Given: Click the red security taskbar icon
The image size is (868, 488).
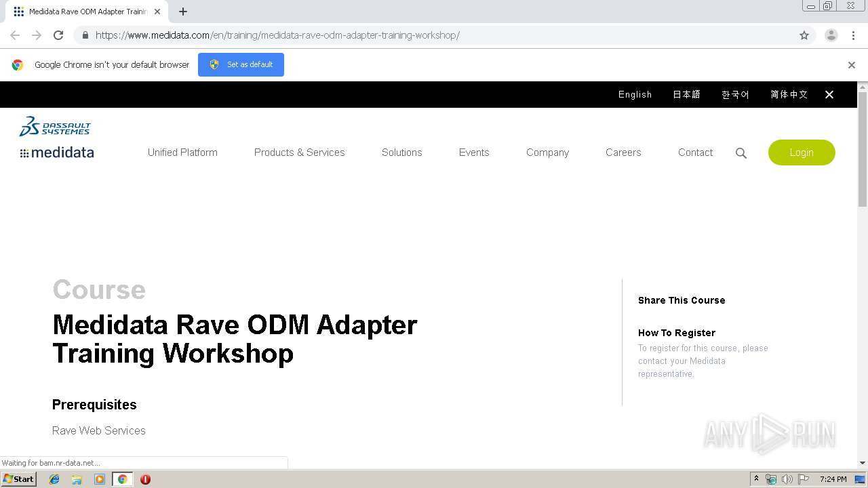Looking at the screenshot, I should pyautogui.click(x=145, y=479).
